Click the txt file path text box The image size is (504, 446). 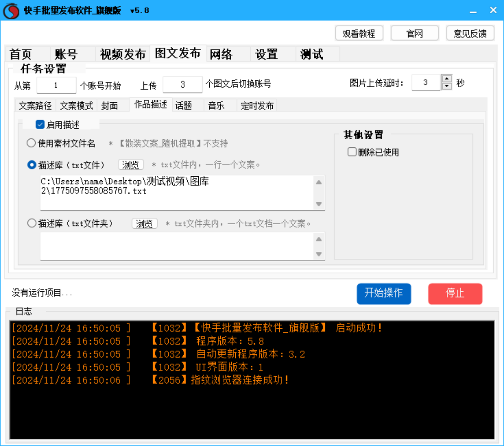[x=177, y=193]
